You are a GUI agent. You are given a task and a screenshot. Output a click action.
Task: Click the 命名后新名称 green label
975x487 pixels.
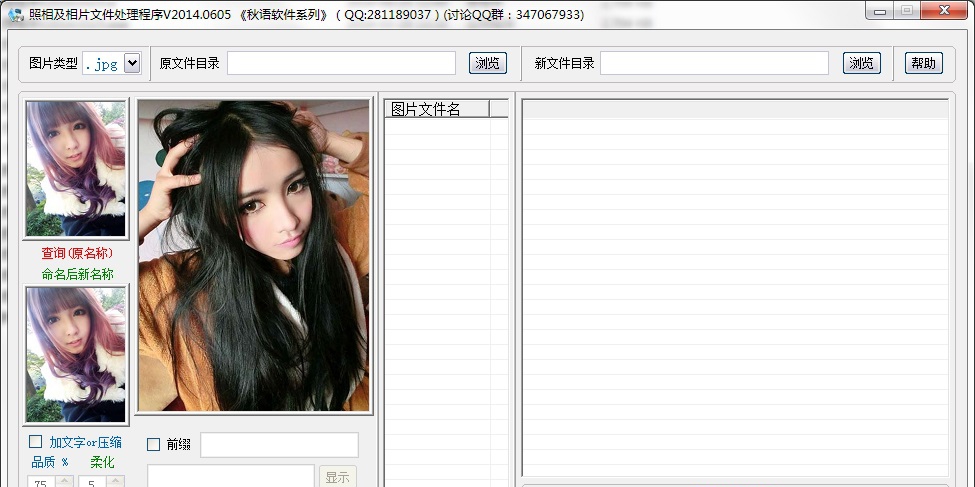(78, 274)
